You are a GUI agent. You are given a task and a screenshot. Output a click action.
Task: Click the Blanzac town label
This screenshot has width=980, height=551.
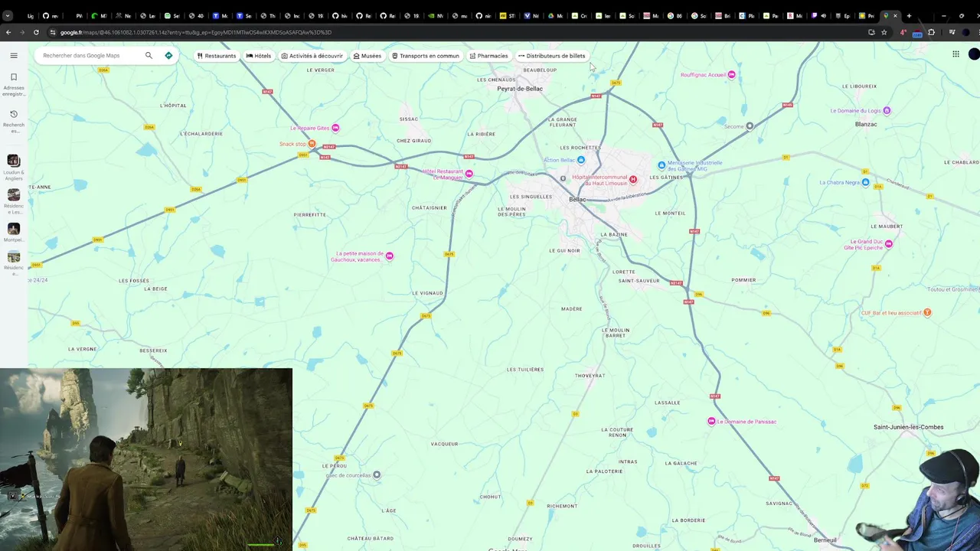point(866,124)
